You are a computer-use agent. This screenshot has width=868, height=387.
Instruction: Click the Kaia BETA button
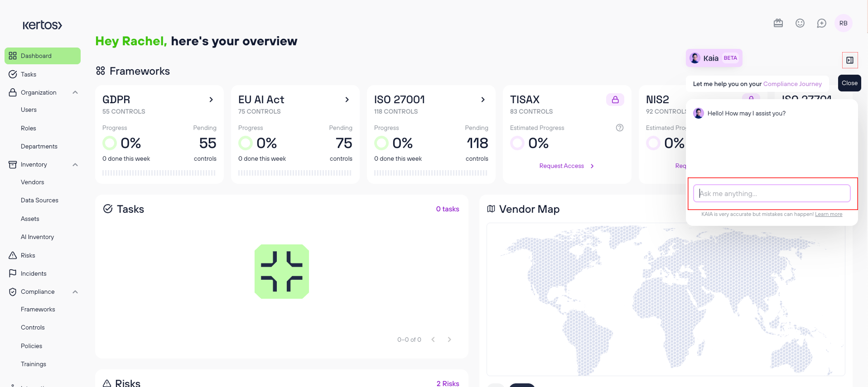(x=714, y=58)
